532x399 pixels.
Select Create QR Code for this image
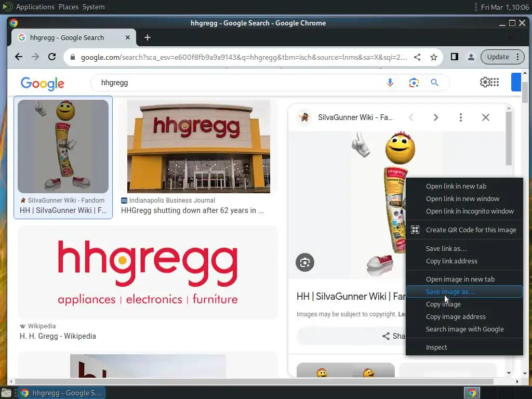[464, 230]
